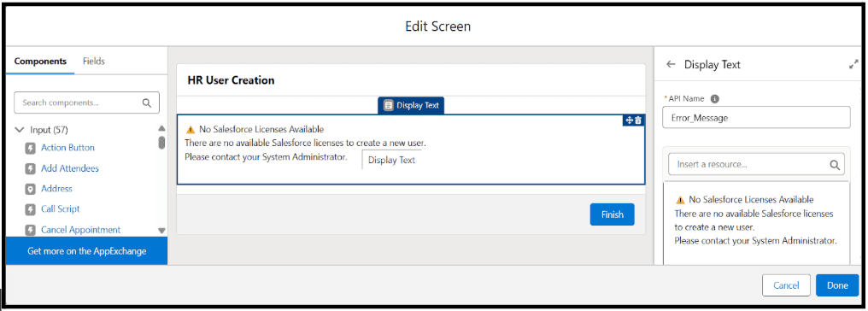Click the Cancel button
The image size is (868, 311).
[786, 285]
